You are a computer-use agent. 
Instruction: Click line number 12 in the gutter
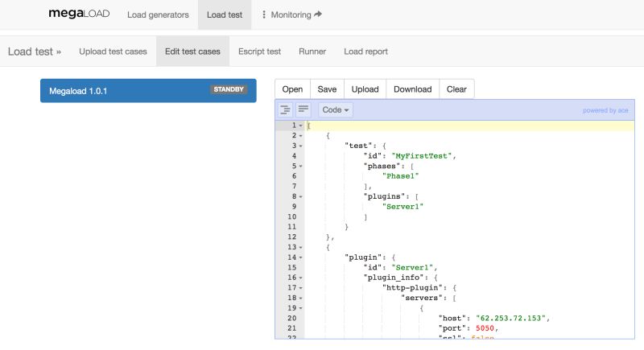coord(292,237)
